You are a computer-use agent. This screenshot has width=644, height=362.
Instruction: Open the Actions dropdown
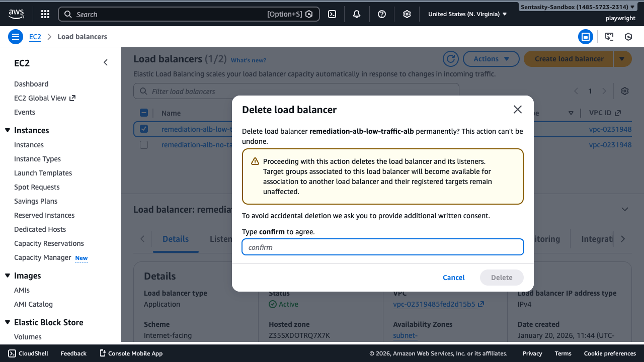[x=491, y=59]
